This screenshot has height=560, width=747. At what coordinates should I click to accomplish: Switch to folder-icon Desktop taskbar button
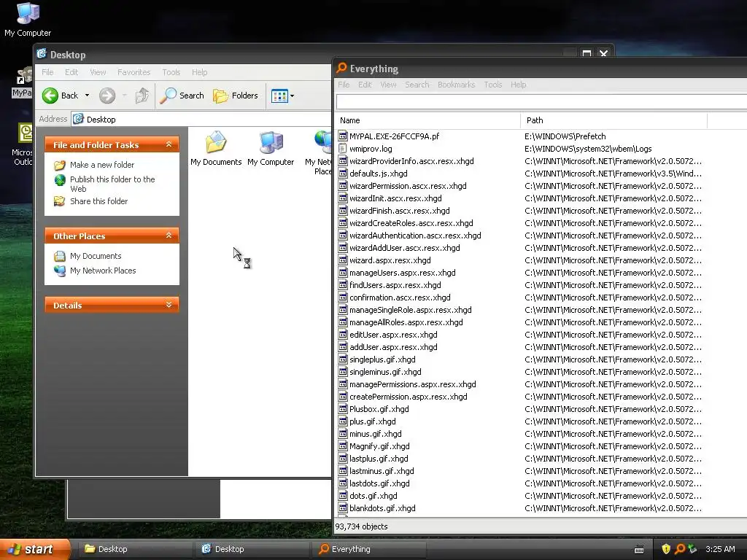pyautogui.click(x=135, y=549)
